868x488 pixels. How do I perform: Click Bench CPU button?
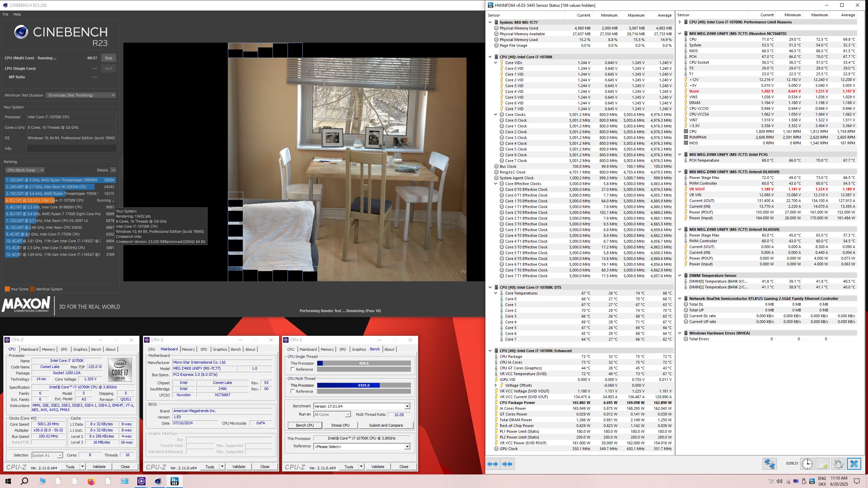coord(305,425)
